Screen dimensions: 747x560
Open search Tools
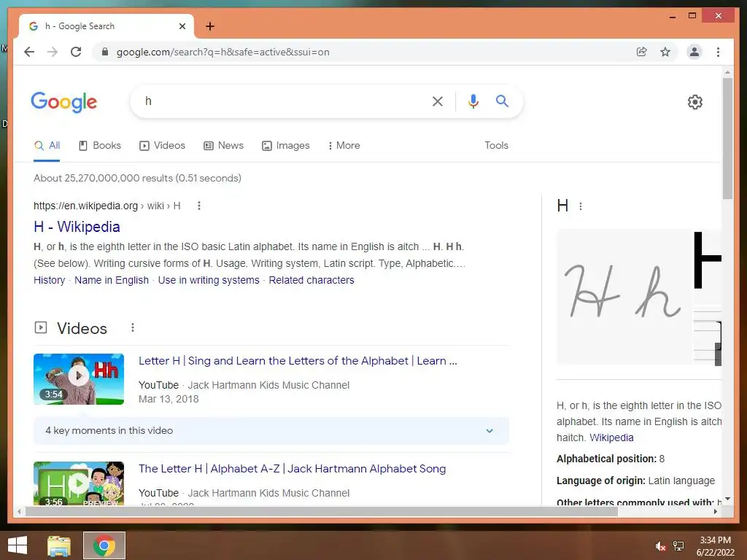click(x=496, y=145)
